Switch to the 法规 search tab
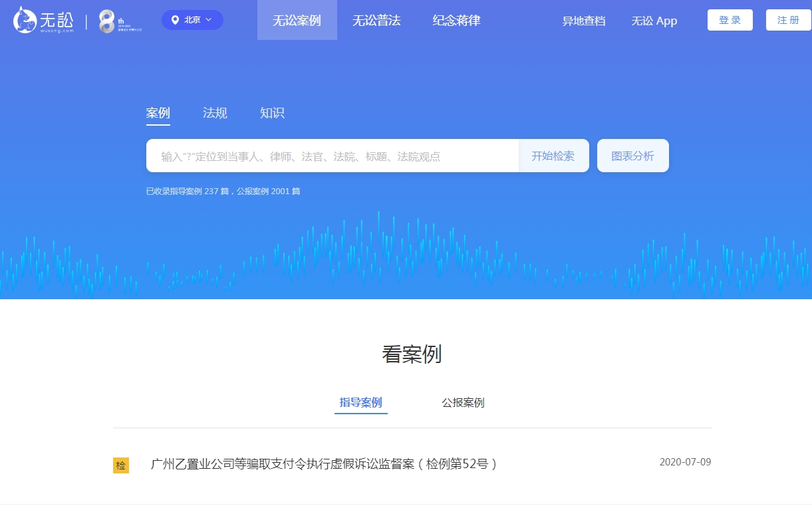 pyautogui.click(x=214, y=112)
